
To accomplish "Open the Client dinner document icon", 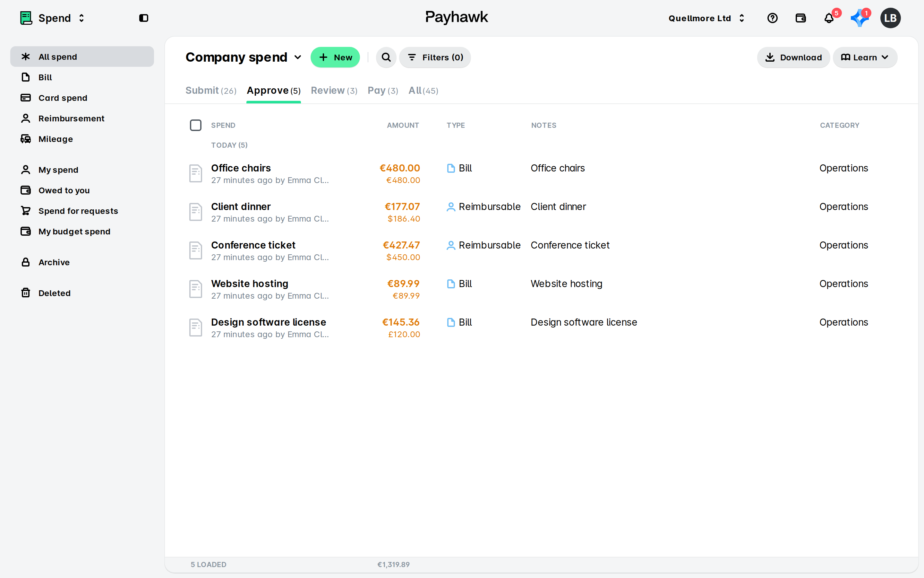I will click(x=195, y=212).
